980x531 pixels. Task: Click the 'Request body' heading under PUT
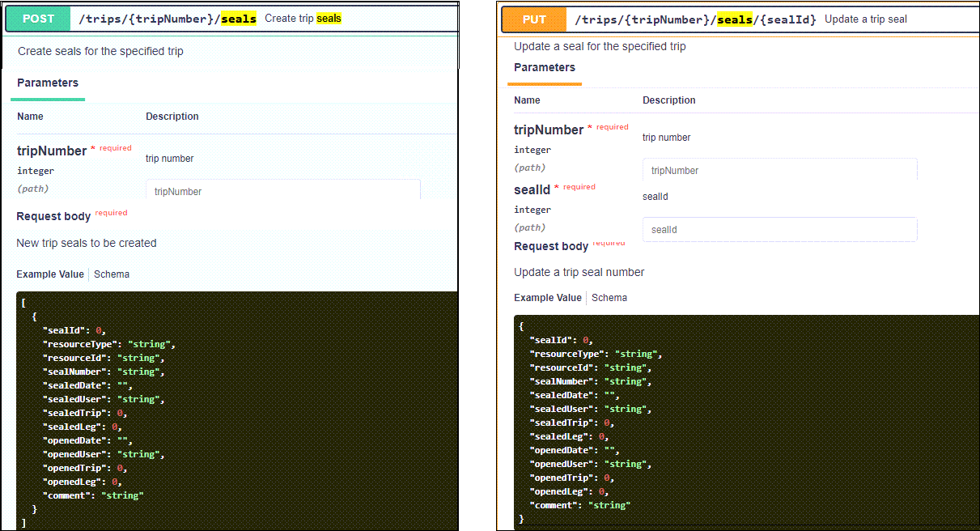(551, 246)
